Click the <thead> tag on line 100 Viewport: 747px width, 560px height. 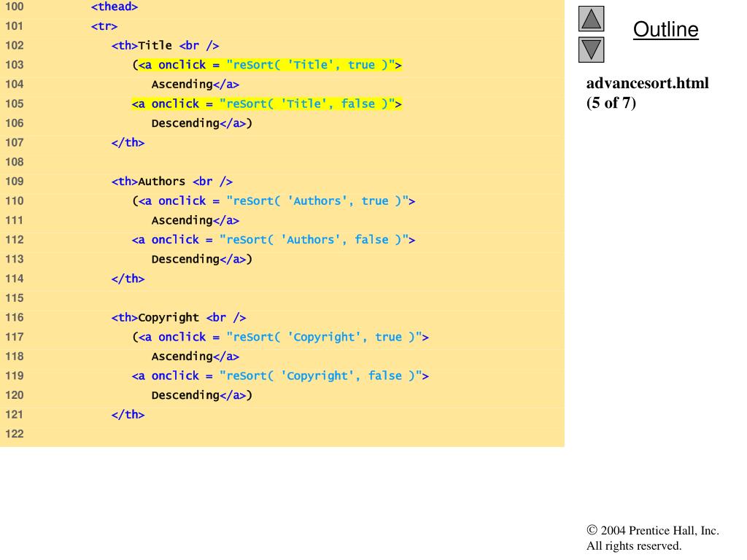[x=115, y=7]
